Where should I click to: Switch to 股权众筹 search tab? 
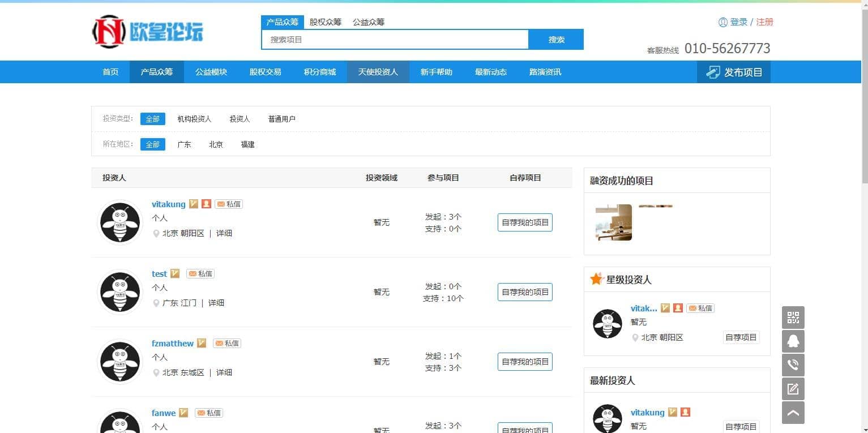tap(326, 22)
